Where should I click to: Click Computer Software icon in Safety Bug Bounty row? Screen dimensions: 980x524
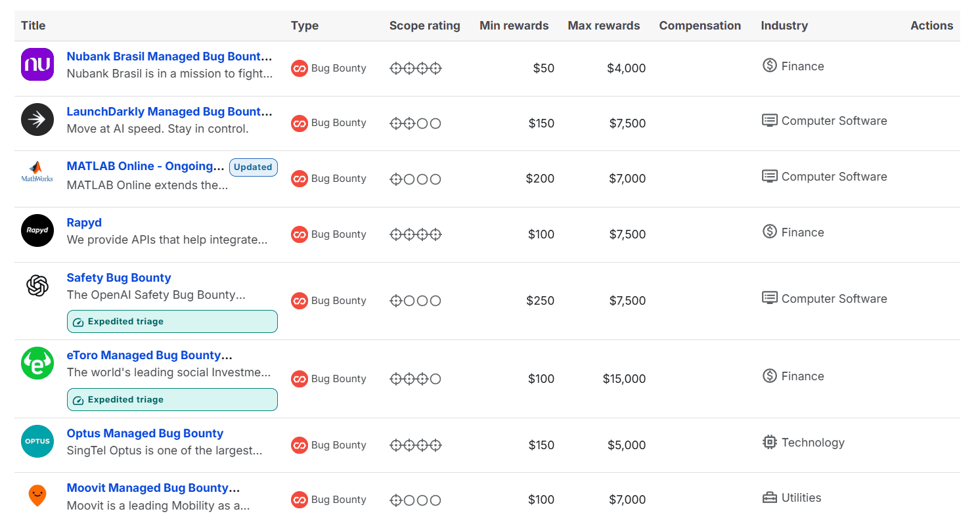tap(770, 299)
